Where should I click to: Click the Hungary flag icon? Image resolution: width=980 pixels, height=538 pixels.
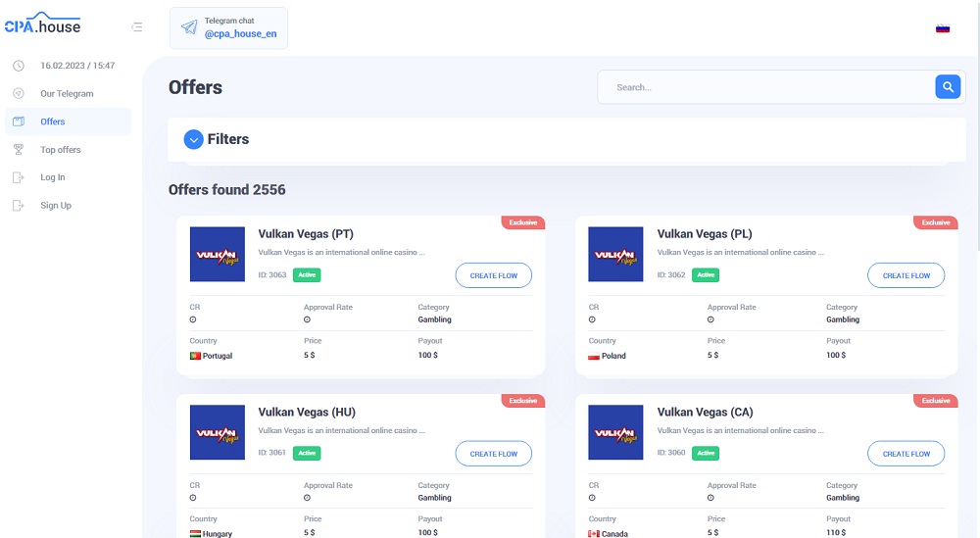click(195, 534)
